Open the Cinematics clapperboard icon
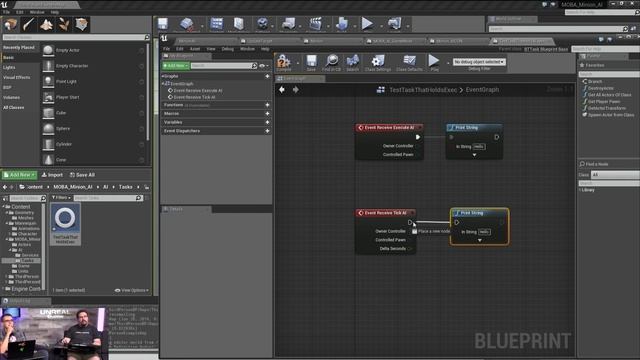The width and height of the screenshot is (640, 360). point(315,24)
